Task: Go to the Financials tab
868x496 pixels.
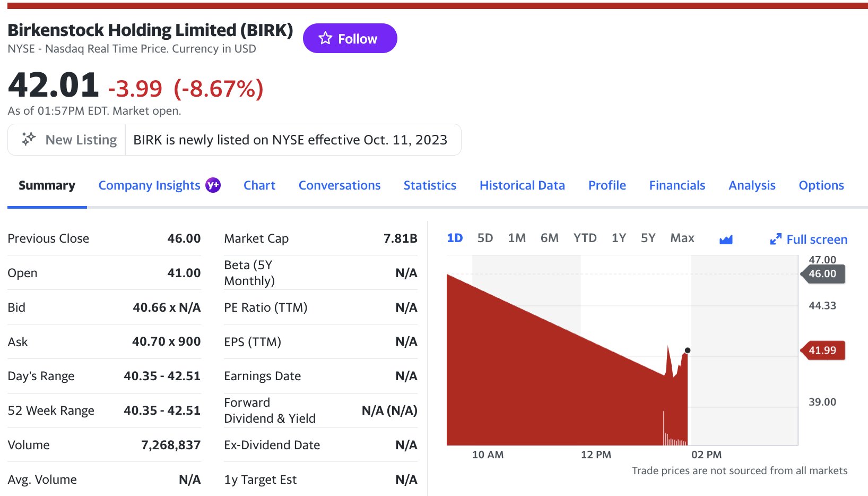Action: (x=677, y=185)
